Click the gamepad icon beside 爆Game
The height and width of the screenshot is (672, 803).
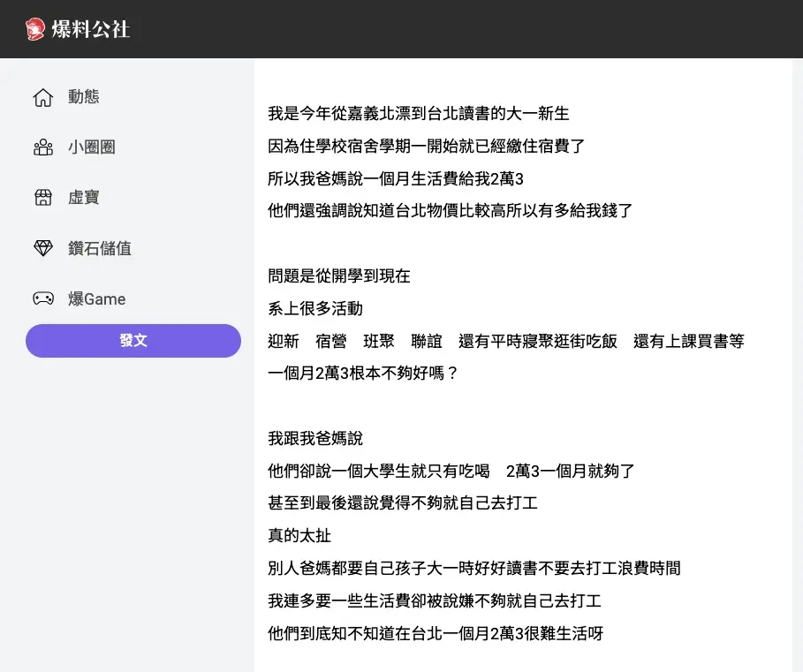click(43, 298)
